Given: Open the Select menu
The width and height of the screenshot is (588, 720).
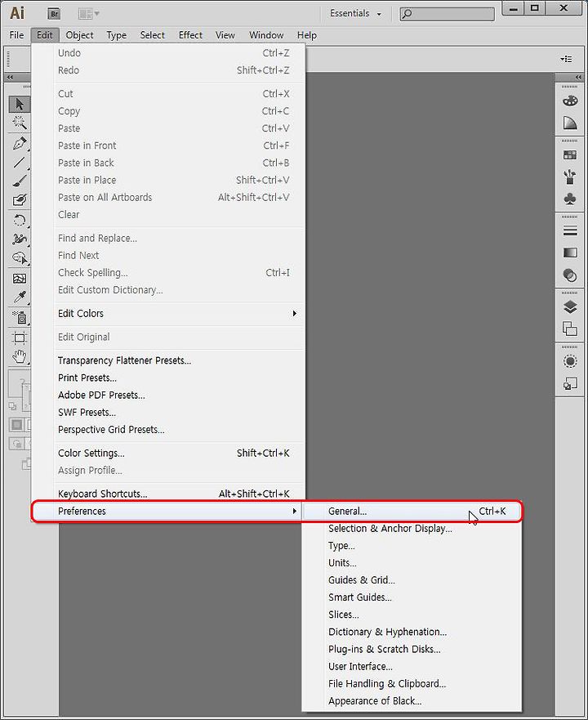Looking at the screenshot, I should tap(153, 35).
